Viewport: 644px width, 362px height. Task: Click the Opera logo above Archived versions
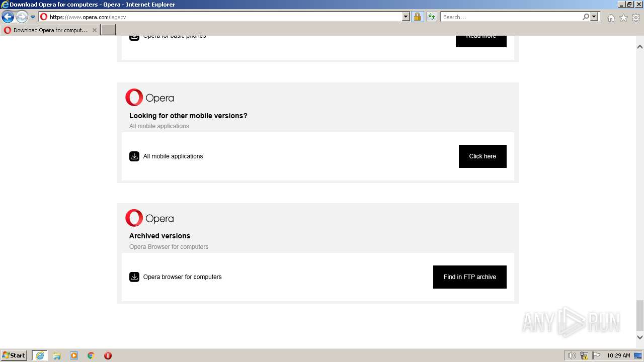[x=149, y=218]
